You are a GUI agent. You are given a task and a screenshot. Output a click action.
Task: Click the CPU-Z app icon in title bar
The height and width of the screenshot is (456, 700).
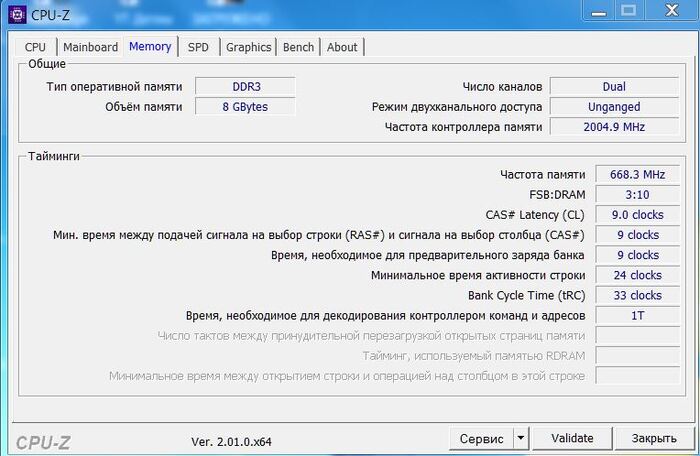[x=17, y=14]
